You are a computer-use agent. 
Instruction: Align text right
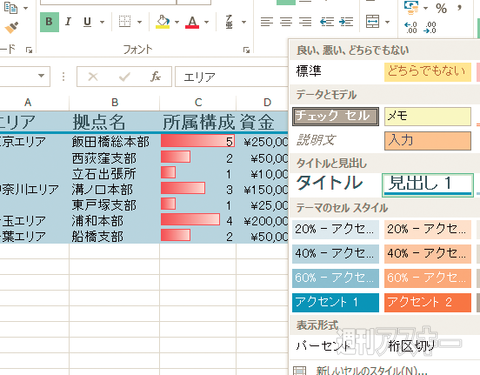[x=305, y=22]
